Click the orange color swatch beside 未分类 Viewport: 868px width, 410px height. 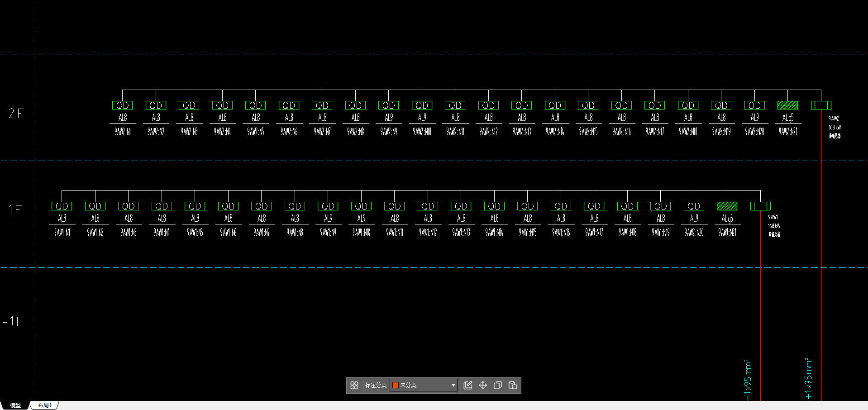(x=395, y=385)
